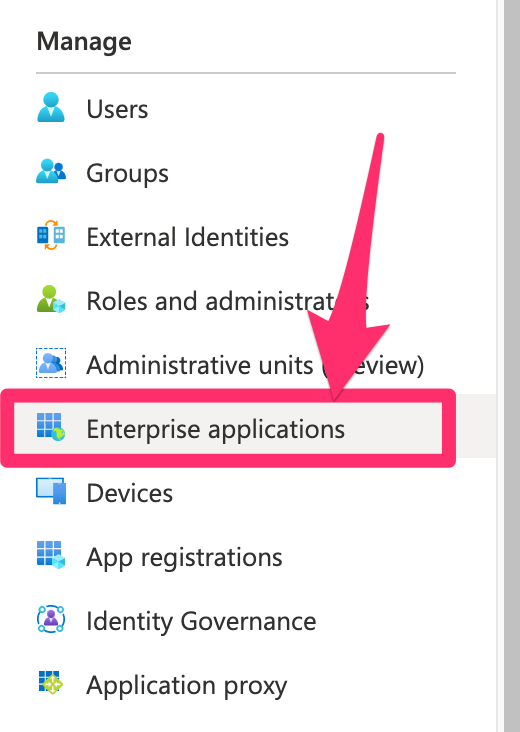Open Roles and administrators
The width and height of the screenshot is (520, 732).
228,301
